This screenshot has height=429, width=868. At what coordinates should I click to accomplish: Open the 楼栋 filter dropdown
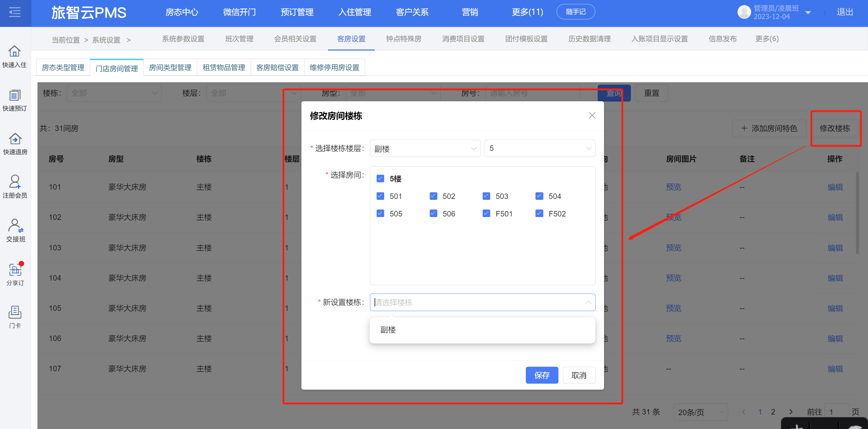tap(114, 93)
